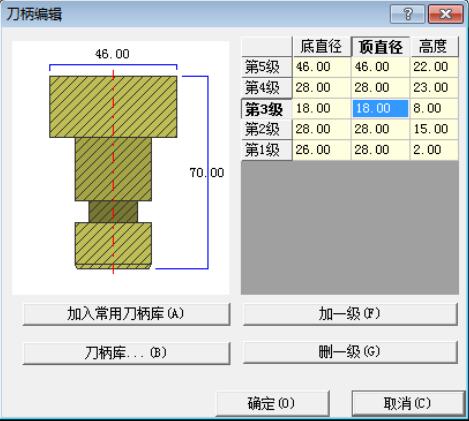This screenshot has width=469, height=421.
Task: Add a level with 加一级(F)
Action: pyautogui.click(x=350, y=314)
